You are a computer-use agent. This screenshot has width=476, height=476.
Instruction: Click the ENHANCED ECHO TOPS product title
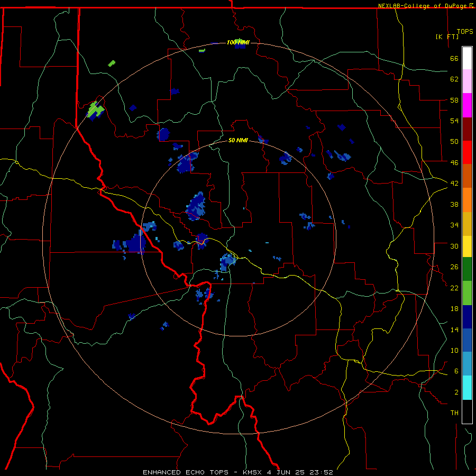(186, 472)
